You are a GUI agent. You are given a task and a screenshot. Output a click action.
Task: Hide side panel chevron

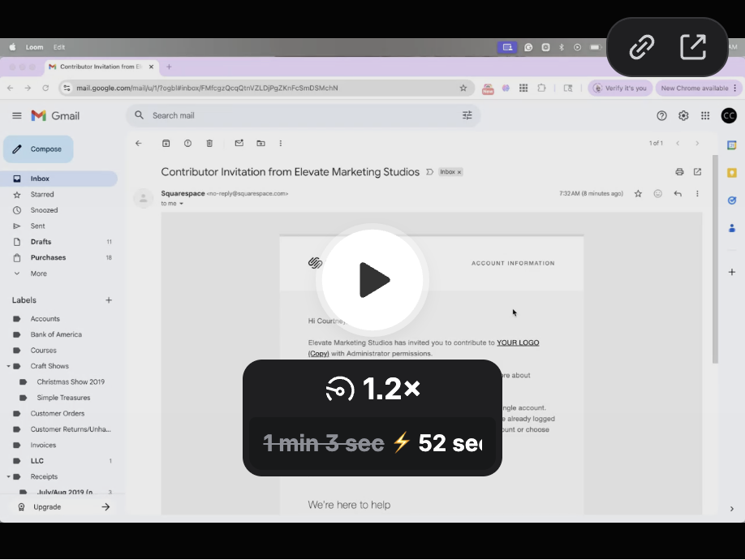tap(732, 509)
